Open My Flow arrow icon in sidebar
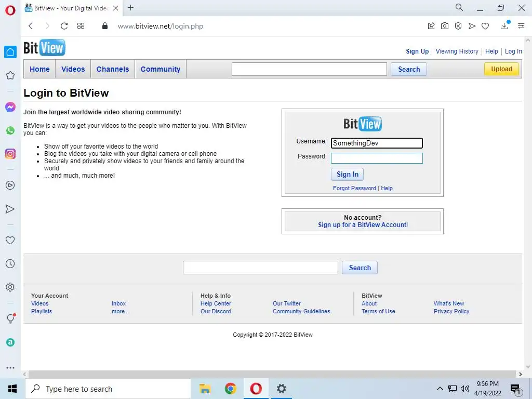This screenshot has height=399, width=532. point(10,209)
